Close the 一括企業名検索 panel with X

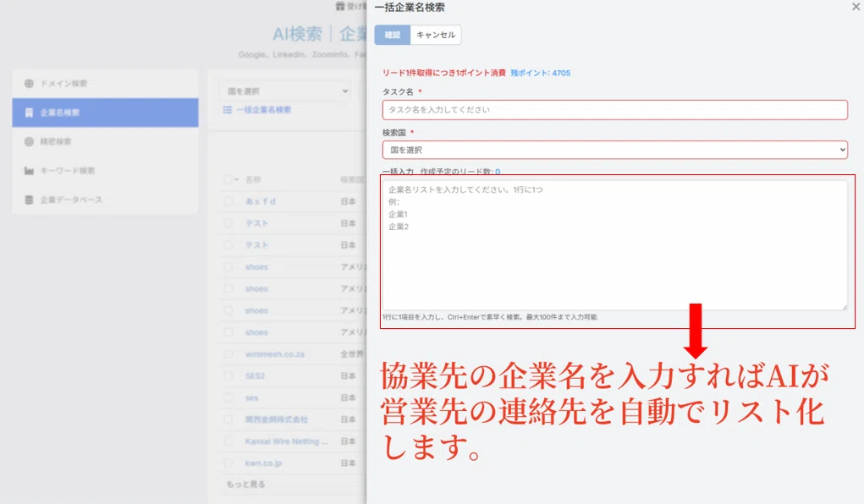856,6
